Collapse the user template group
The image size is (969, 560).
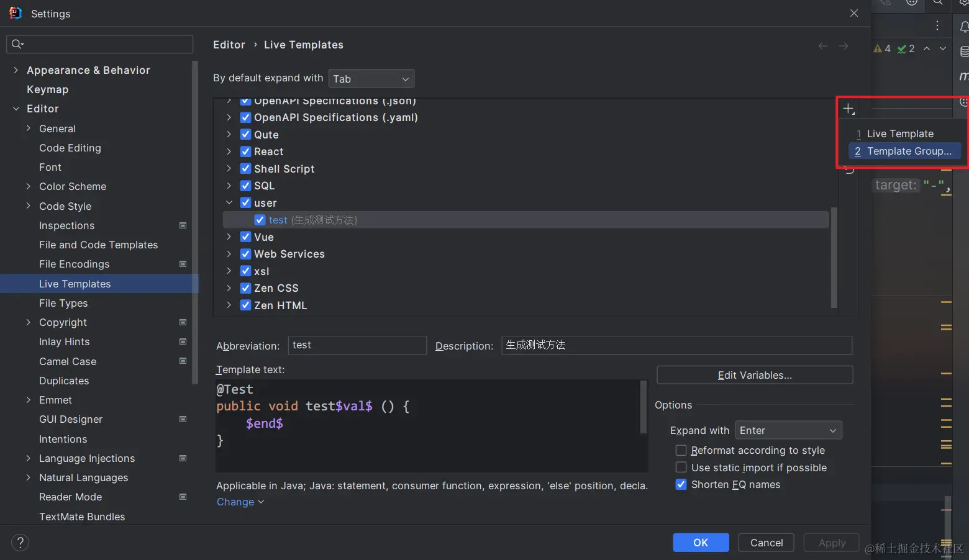229,202
